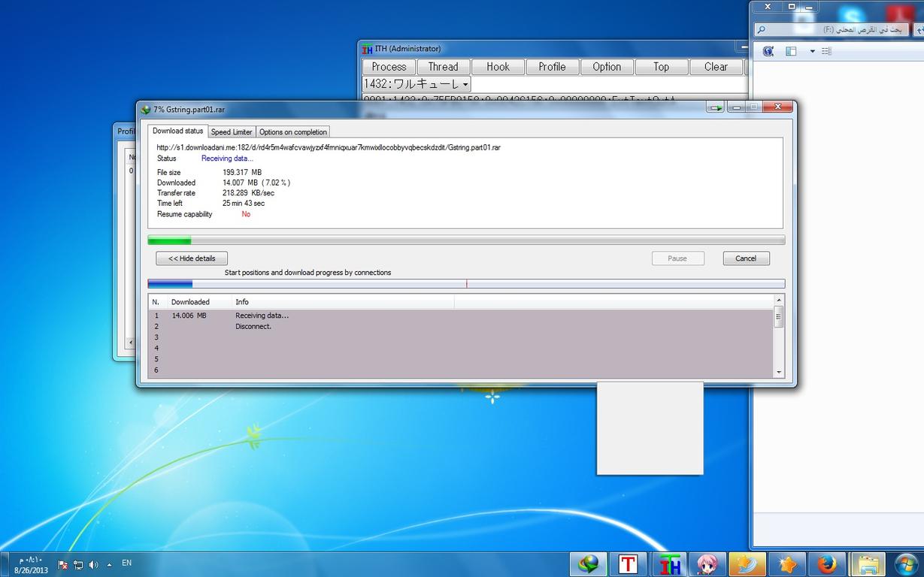Click the main green download progress bar

[466, 240]
